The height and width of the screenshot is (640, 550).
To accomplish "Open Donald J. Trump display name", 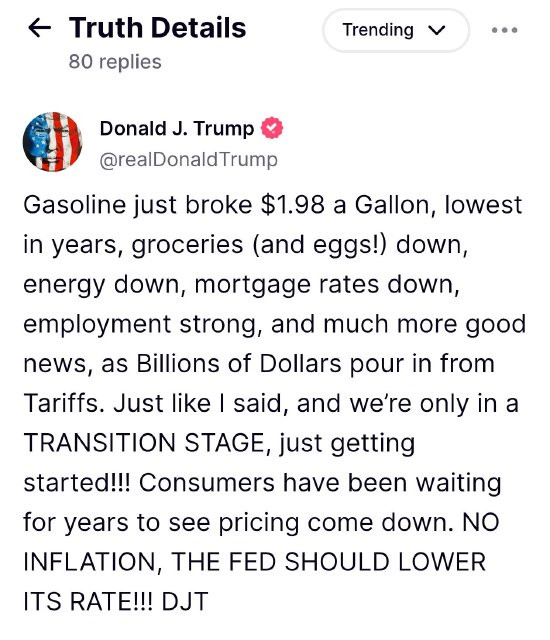I will (x=177, y=128).
